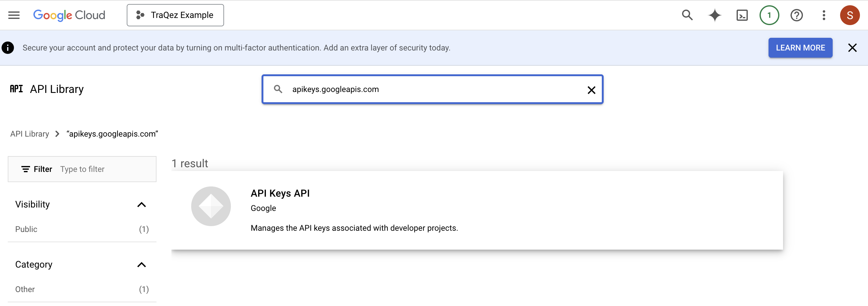Image resolution: width=868 pixels, height=306 pixels.
Task: Select the apikeys.googleapis.com breadcrumb entry
Action: click(x=112, y=134)
